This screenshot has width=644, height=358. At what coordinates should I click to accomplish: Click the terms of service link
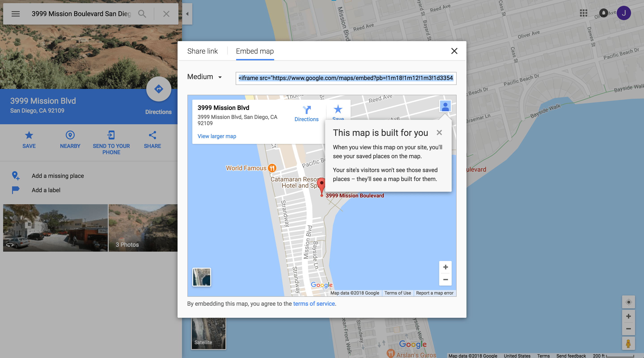pyautogui.click(x=314, y=303)
